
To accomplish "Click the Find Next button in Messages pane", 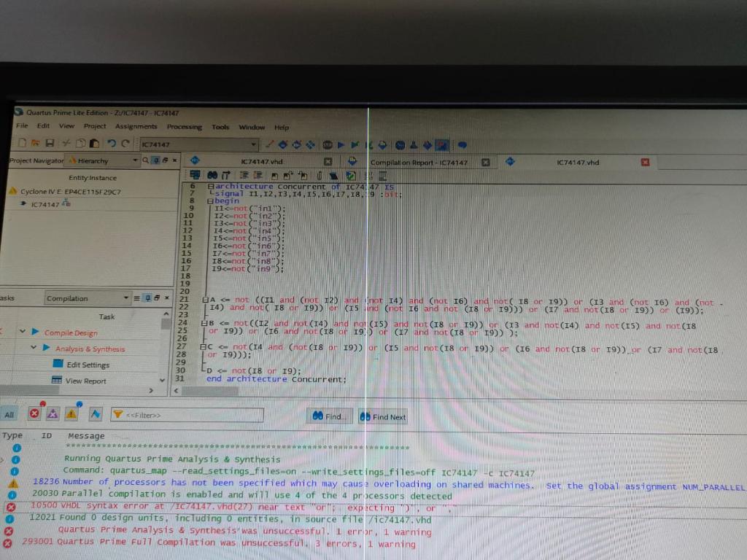I will click(382, 416).
